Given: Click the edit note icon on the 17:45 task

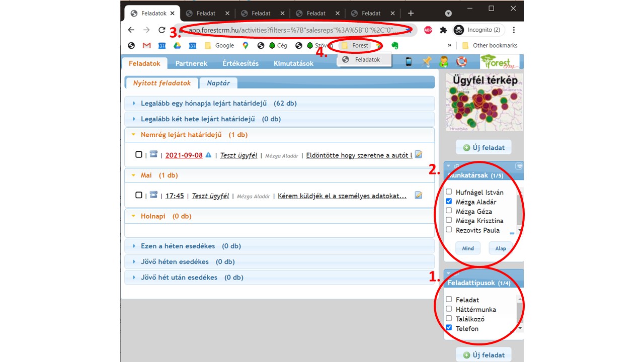Looking at the screenshot, I should tap(418, 195).
